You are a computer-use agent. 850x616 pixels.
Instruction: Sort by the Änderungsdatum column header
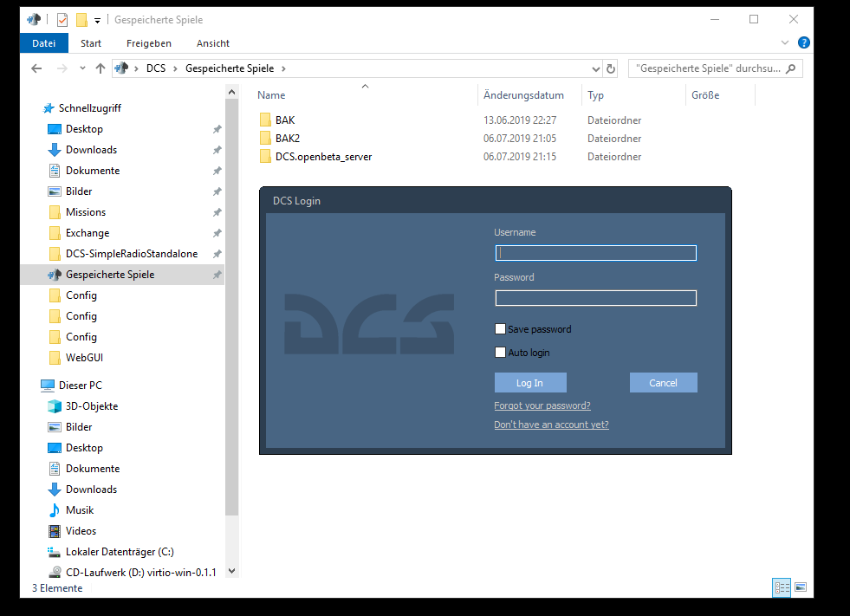click(x=523, y=95)
